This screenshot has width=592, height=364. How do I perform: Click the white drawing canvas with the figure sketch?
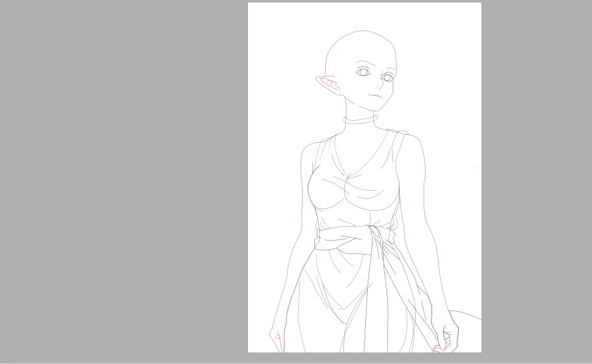(x=364, y=177)
